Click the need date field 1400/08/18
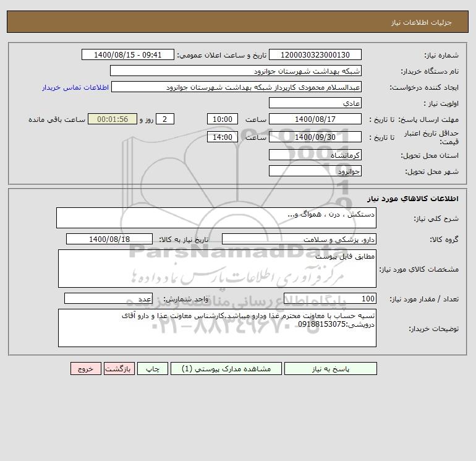Image resolution: width=476 pixels, height=461 pixels. (x=109, y=239)
